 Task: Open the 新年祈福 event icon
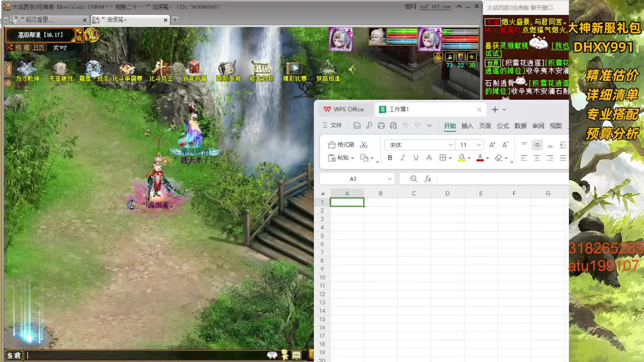[x=194, y=70]
